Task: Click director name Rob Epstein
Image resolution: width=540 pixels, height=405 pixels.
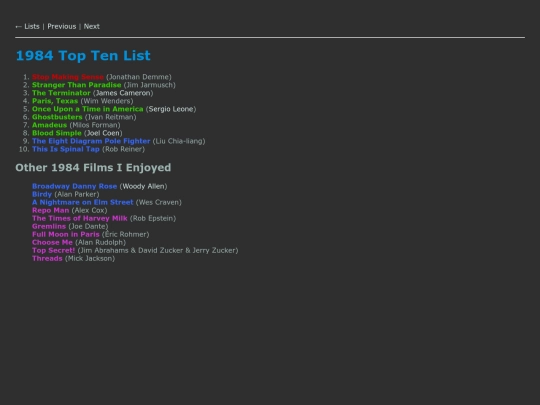Action: pos(153,218)
